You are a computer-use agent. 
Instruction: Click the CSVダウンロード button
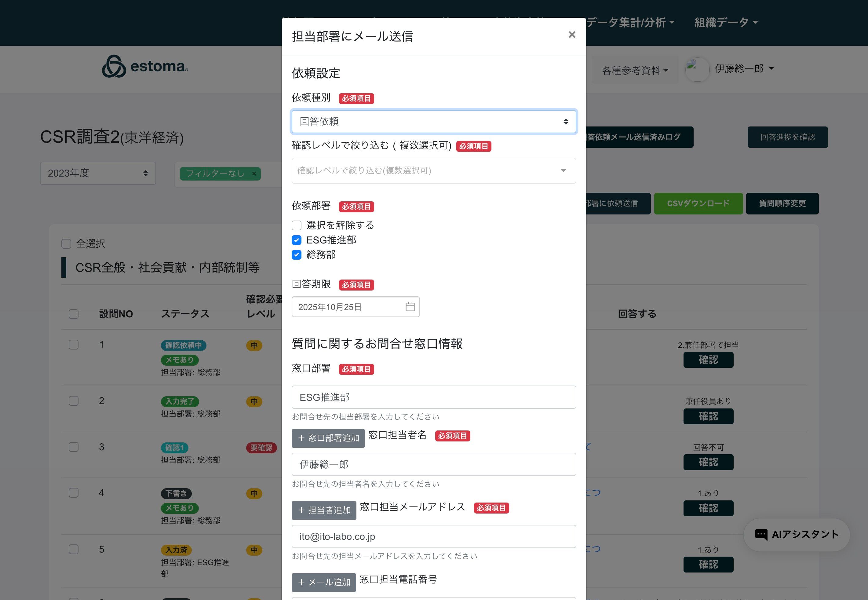698,203
